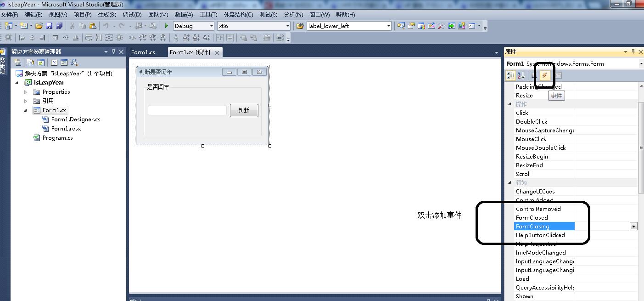Pin the Properties panel auto-hide

633,51
